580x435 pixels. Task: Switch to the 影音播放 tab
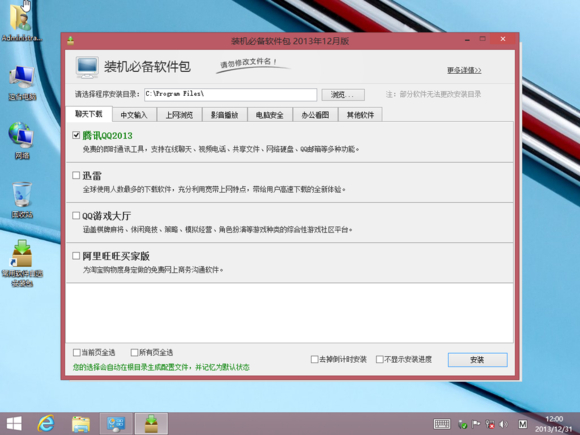click(x=225, y=115)
